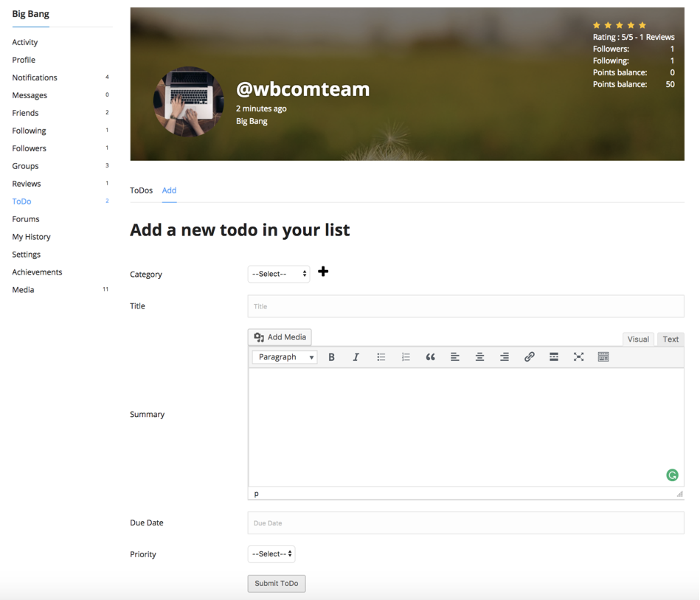Open the Paragraph style dropdown
The image size is (700, 600).
[x=284, y=356]
